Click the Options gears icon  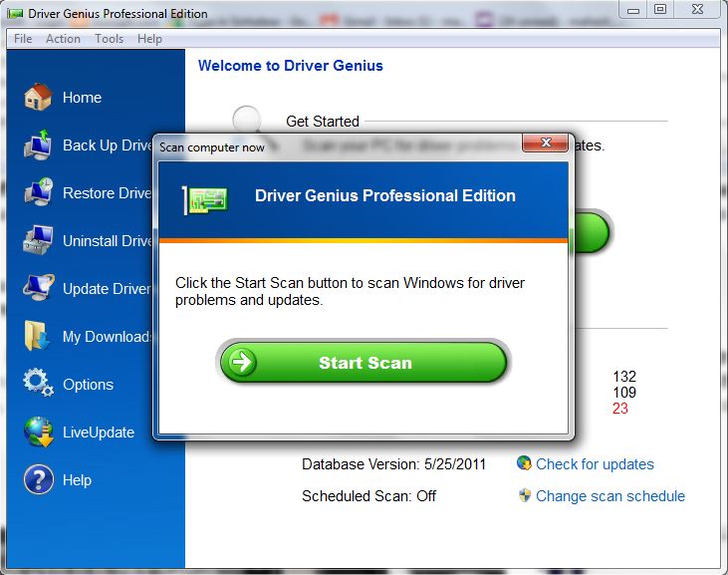pos(38,383)
